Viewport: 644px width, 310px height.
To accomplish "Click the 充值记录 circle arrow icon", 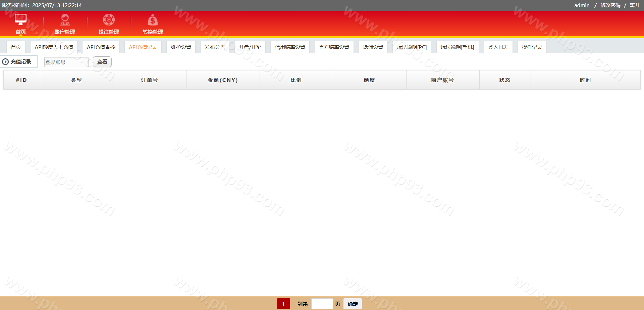I will coord(5,62).
